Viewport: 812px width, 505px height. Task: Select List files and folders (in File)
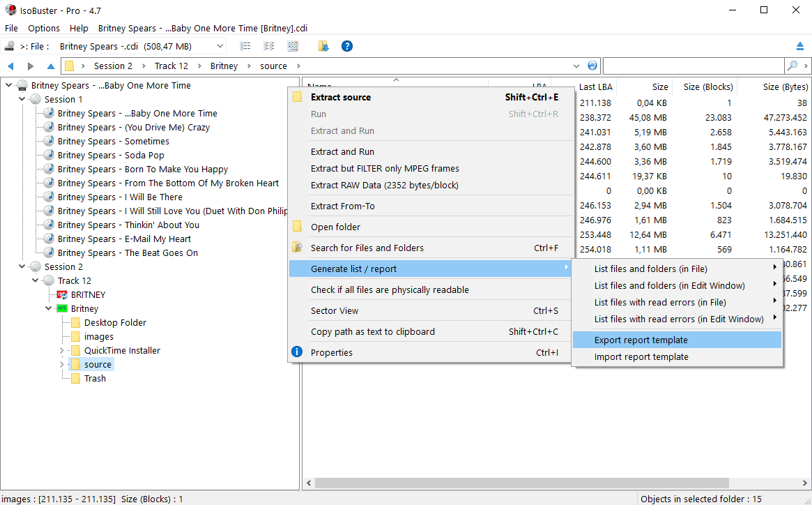coord(677,269)
